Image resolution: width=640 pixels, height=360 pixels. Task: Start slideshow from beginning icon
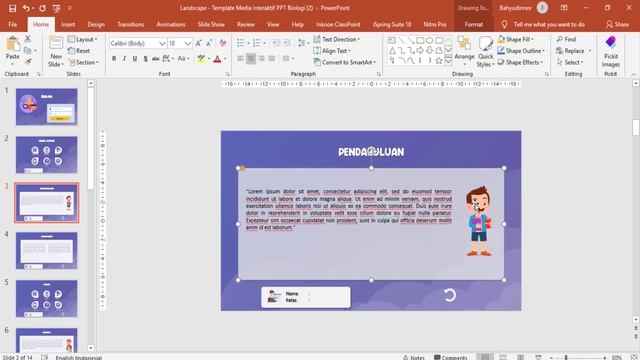pos(56,8)
